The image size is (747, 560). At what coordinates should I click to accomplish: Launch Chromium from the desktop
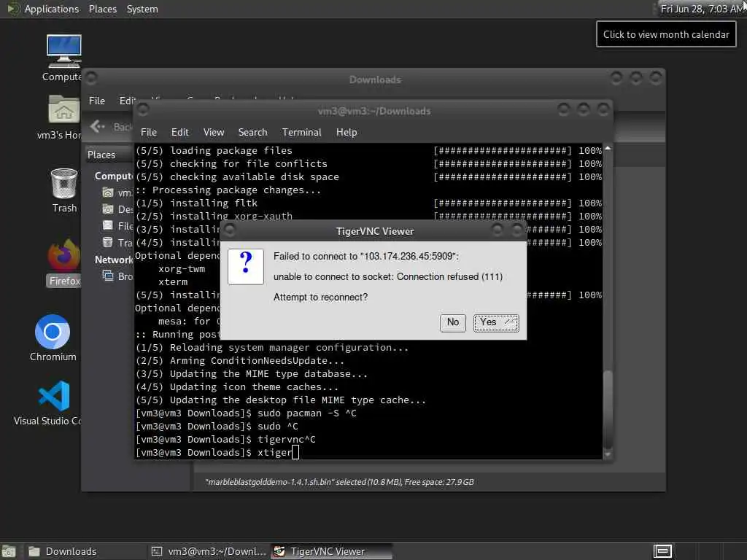[53, 338]
